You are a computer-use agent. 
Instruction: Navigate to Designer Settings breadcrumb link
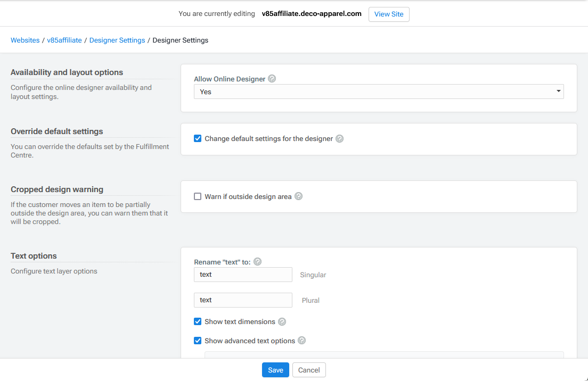(117, 40)
